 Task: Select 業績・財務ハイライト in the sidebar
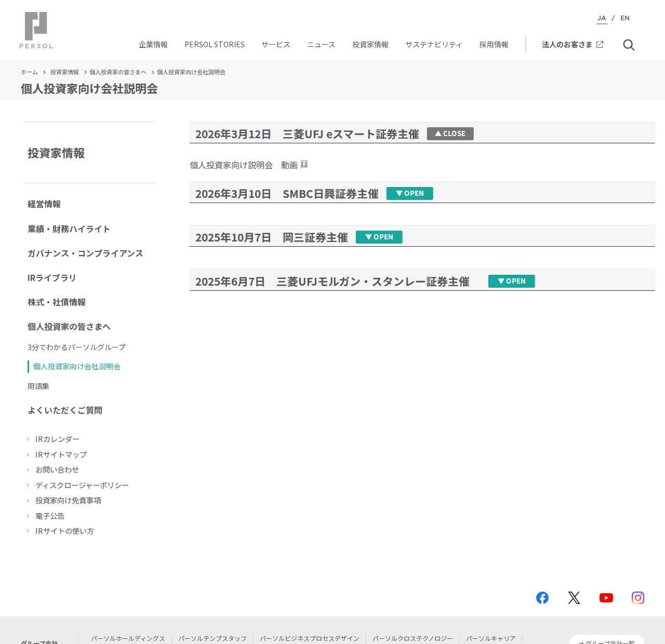click(x=69, y=229)
